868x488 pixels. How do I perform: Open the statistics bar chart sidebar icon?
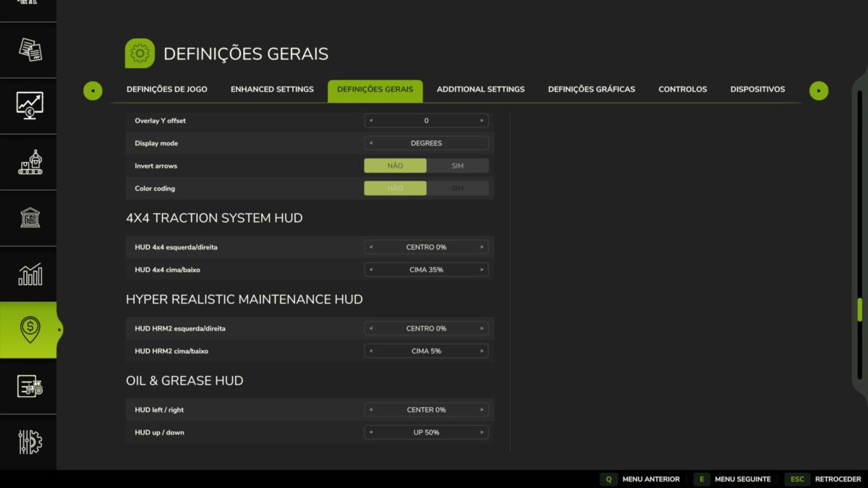pos(30,274)
